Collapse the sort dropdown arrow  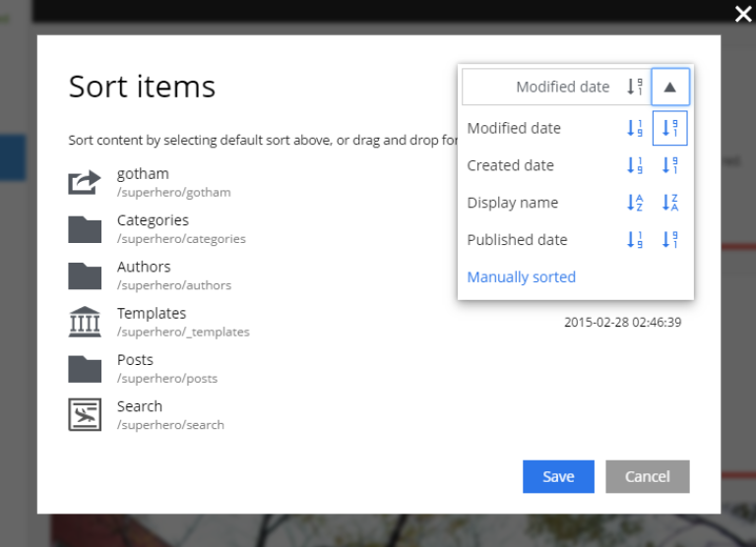click(670, 88)
